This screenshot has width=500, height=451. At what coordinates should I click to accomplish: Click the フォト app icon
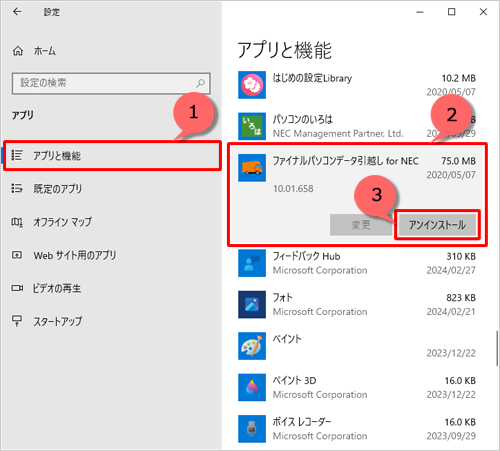pos(252,304)
